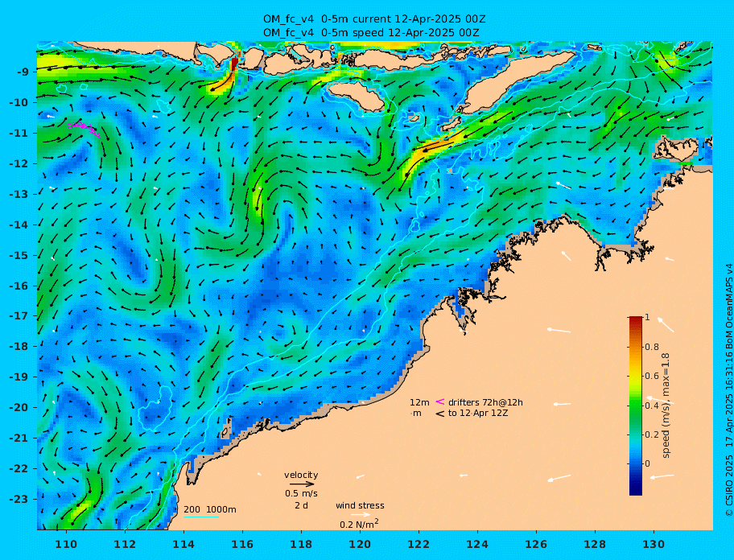734x560 pixels.
Task: Click the longitude axis label 114
Action: click(183, 545)
